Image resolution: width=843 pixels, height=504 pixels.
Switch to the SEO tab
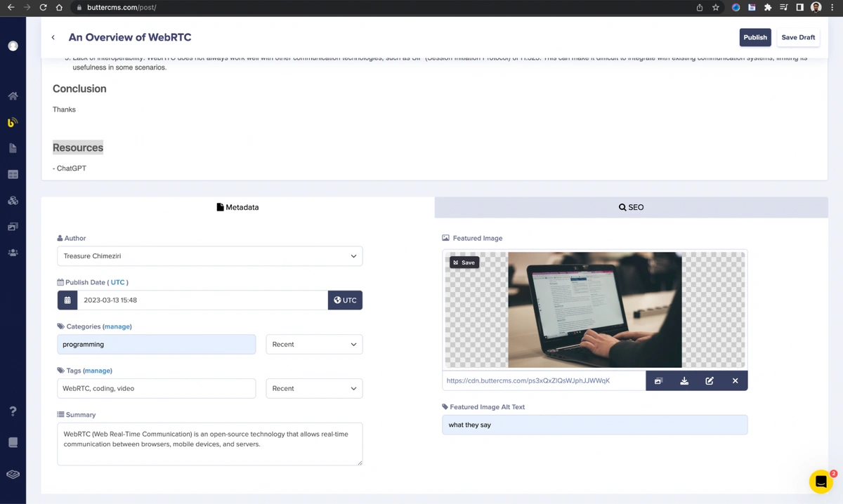[631, 207]
